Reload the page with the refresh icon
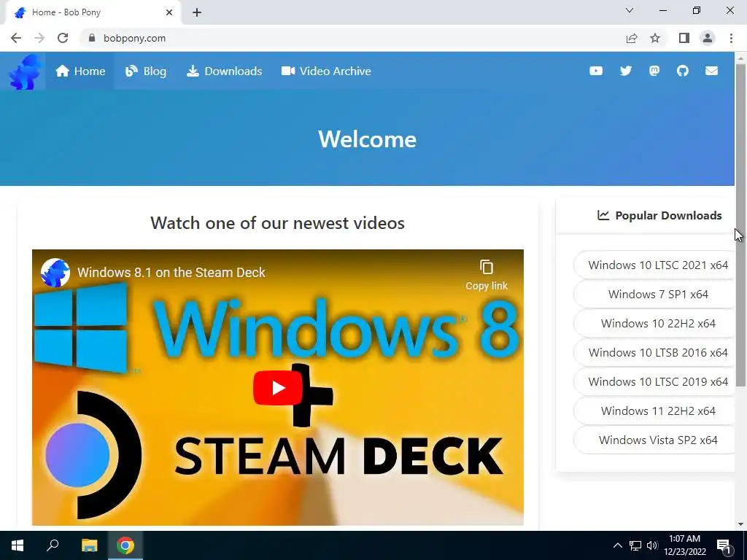The image size is (747, 560). click(63, 38)
